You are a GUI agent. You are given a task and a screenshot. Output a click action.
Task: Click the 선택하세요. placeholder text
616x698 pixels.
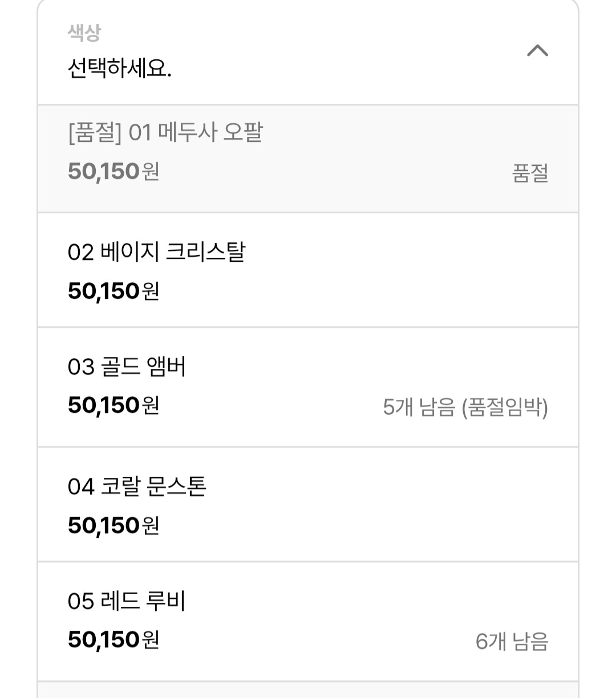coord(119,69)
